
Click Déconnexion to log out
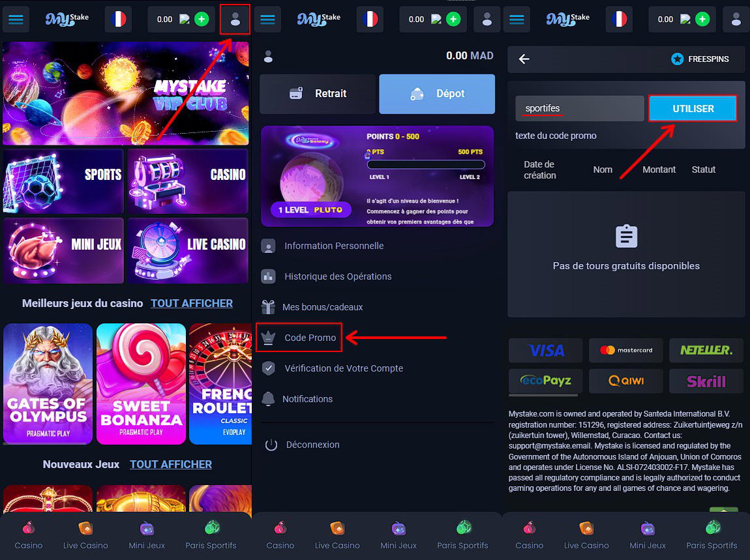pyautogui.click(x=313, y=445)
